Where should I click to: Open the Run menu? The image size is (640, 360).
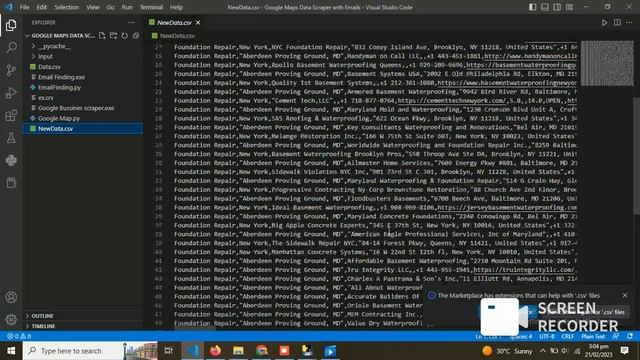127,7
